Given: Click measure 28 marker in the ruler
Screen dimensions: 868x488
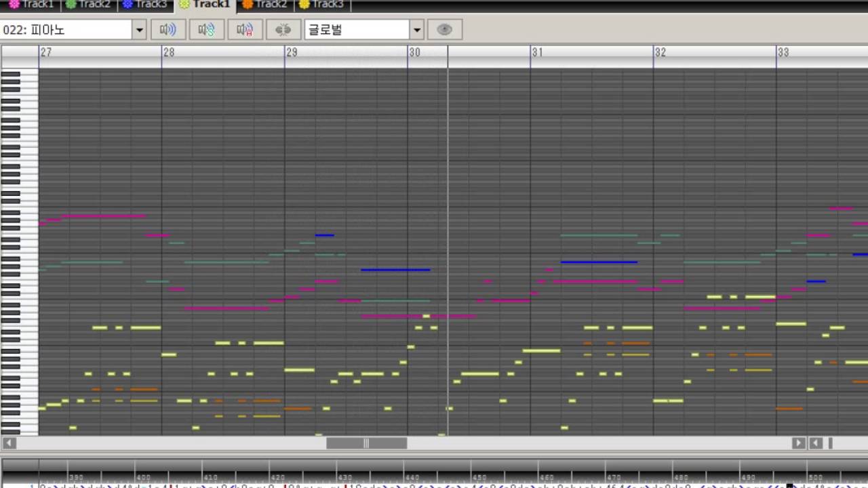Looking at the screenshot, I should click(169, 53).
